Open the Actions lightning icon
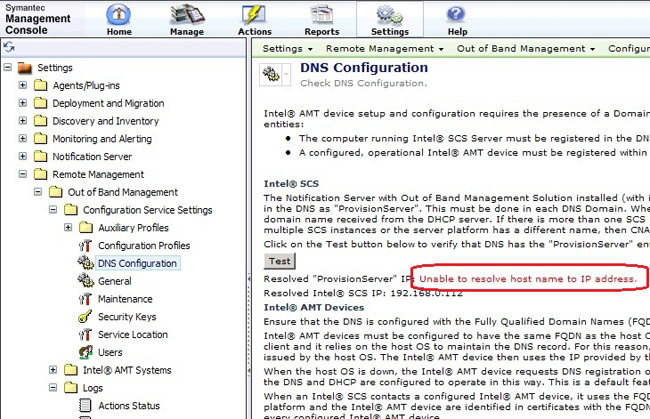This screenshot has height=419, width=650. 254,14
